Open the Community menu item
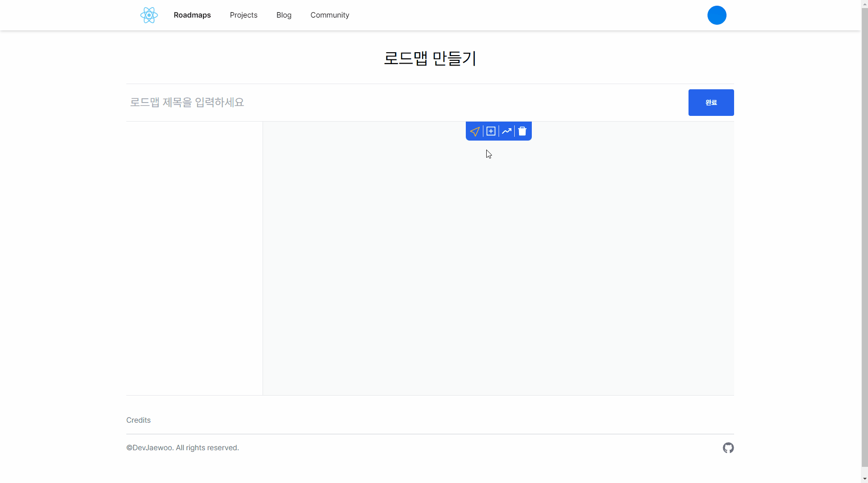 click(330, 15)
